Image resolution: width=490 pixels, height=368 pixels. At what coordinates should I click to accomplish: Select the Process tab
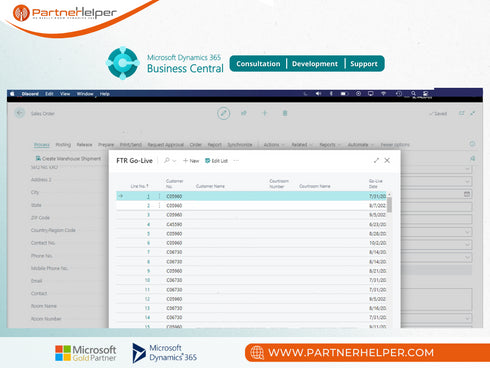(x=42, y=145)
